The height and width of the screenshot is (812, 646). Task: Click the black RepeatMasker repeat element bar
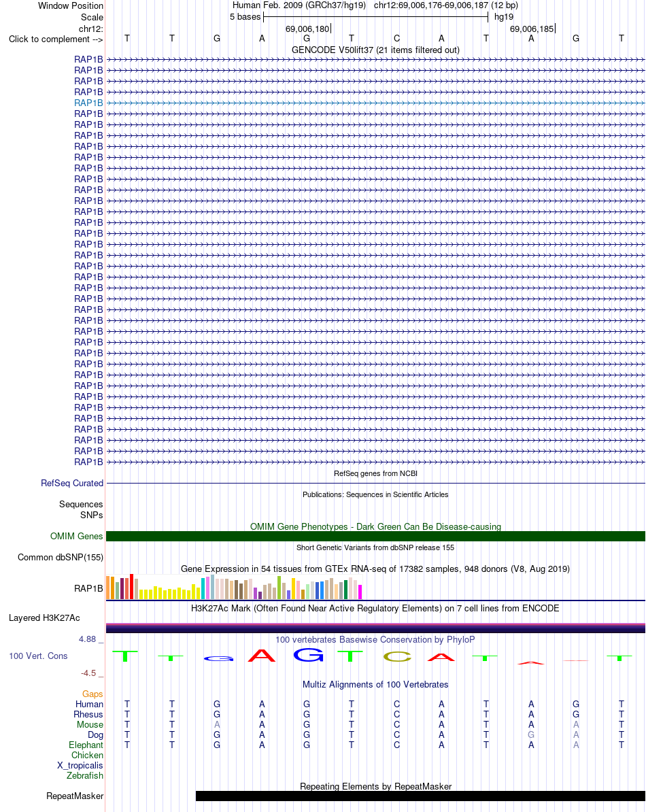[420, 796]
